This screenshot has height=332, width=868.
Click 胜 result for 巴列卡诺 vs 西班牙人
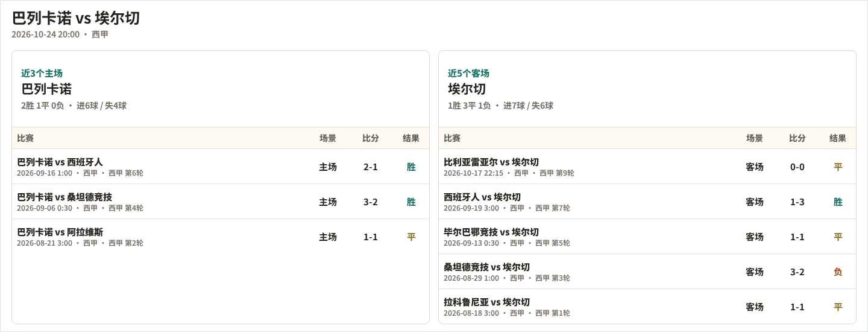[411, 167]
